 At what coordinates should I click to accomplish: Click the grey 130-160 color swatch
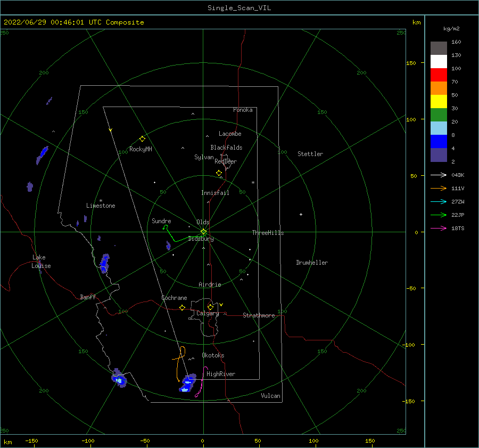tap(439, 48)
